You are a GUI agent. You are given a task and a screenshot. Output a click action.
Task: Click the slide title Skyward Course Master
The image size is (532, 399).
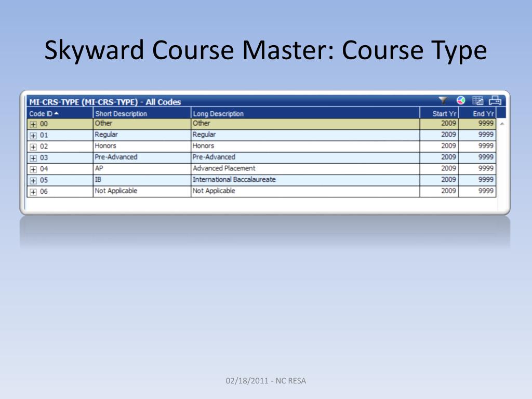point(265,50)
